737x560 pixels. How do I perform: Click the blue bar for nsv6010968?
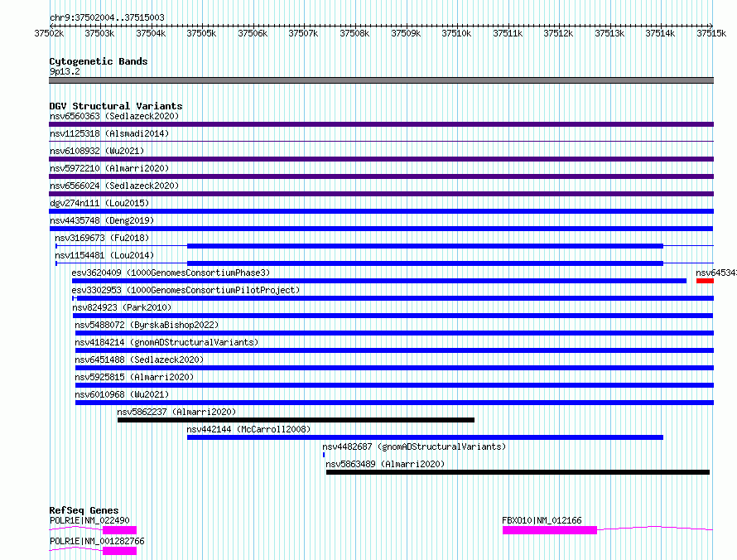coord(394,403)
